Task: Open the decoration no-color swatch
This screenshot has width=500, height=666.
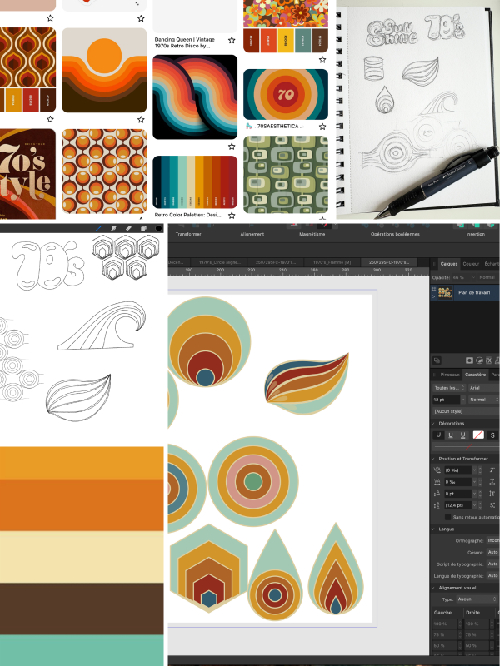Action: [x=478, y=435]
